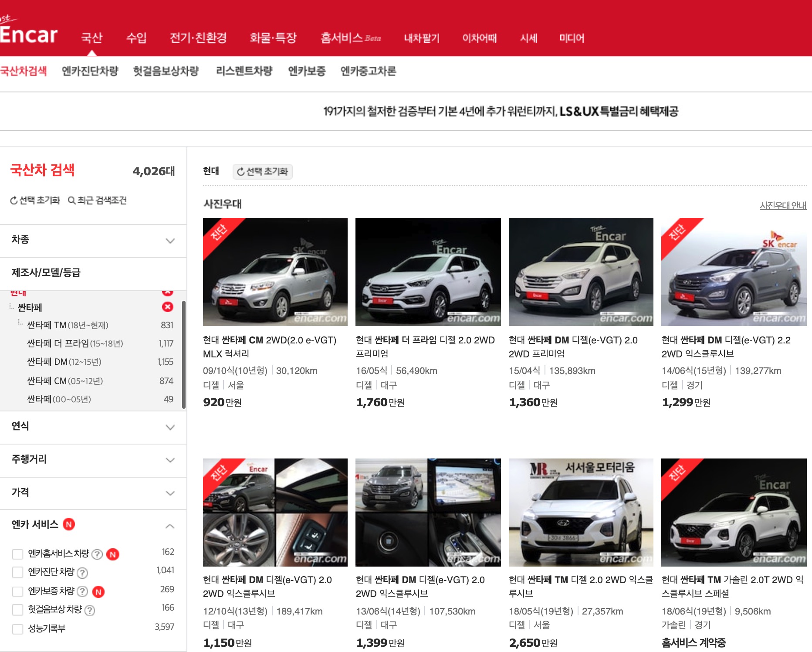The width and height of the screenshot is (812, 652).
Task: Click the N badge beside 엔카 서비스
Action: tap(69, 524)
